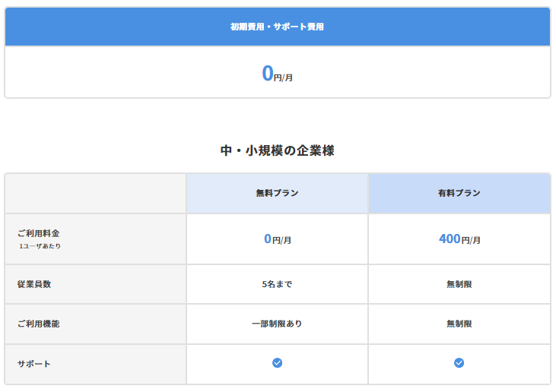Click the 0円/月 price in the free plan column
Viewport: 556px width, 392px height.
tap(277, 239)
